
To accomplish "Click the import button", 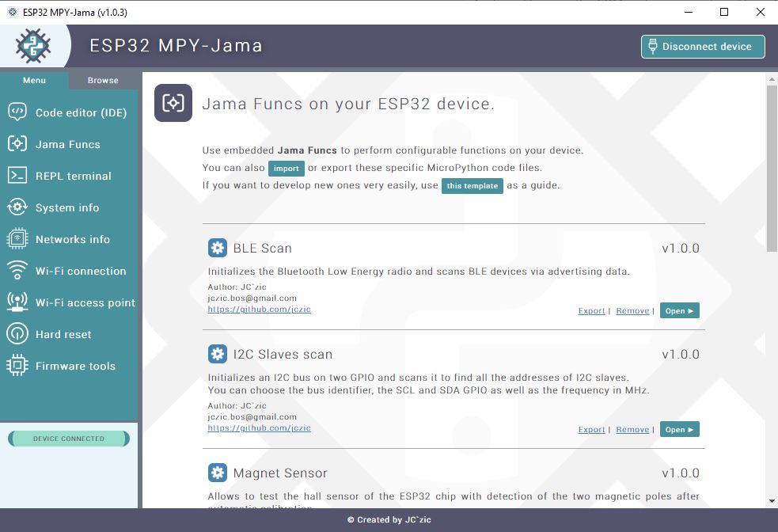I will coord(287,169).
